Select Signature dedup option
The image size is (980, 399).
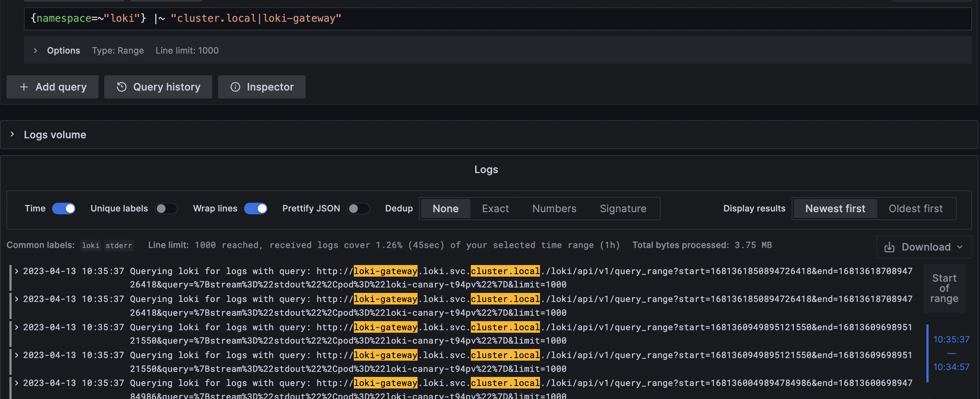tap(623, 209)
